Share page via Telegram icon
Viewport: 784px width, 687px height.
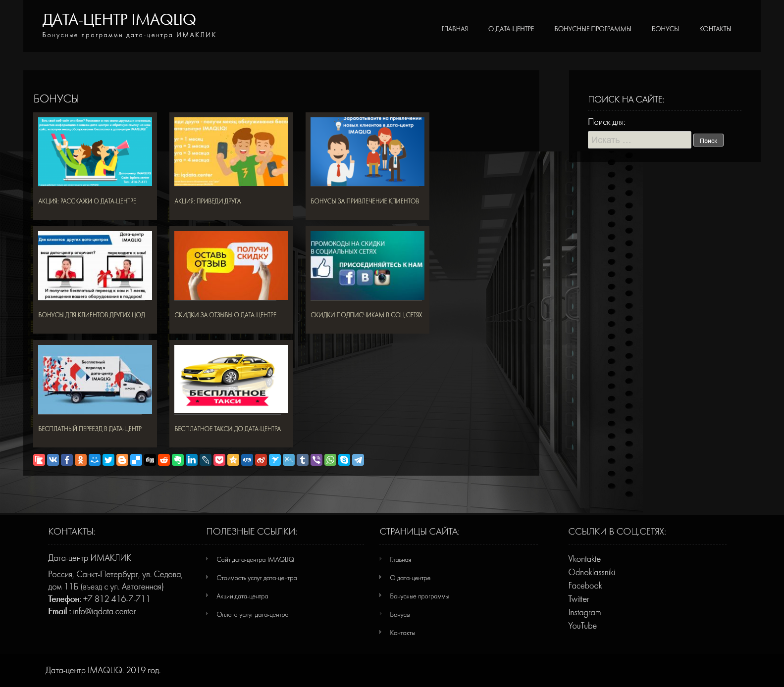click(x=358, y=460)
